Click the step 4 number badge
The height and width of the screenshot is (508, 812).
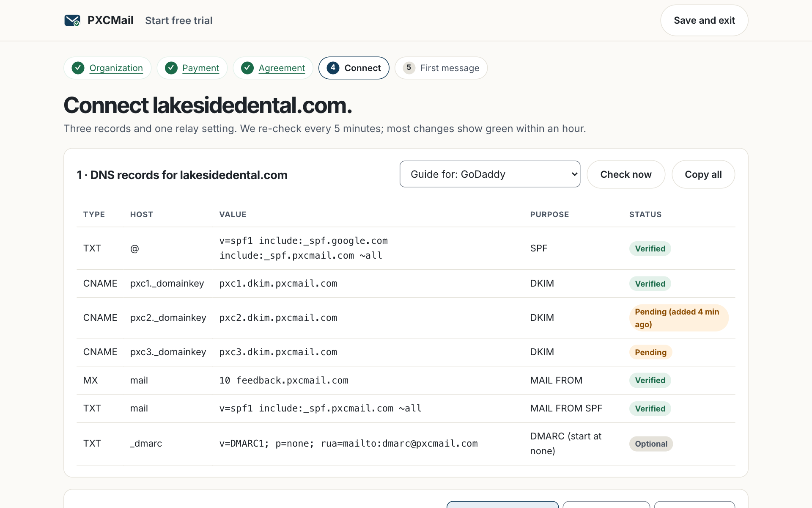(333, 68)
